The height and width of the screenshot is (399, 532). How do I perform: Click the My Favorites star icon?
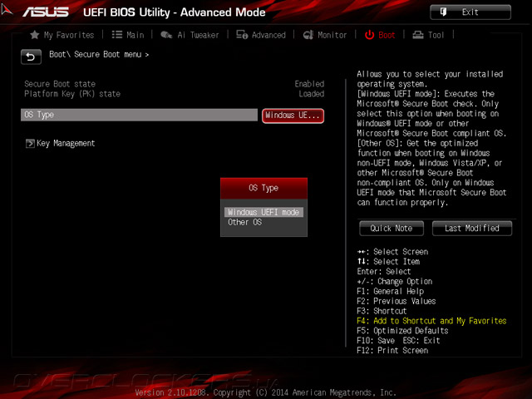pos(35,35)
